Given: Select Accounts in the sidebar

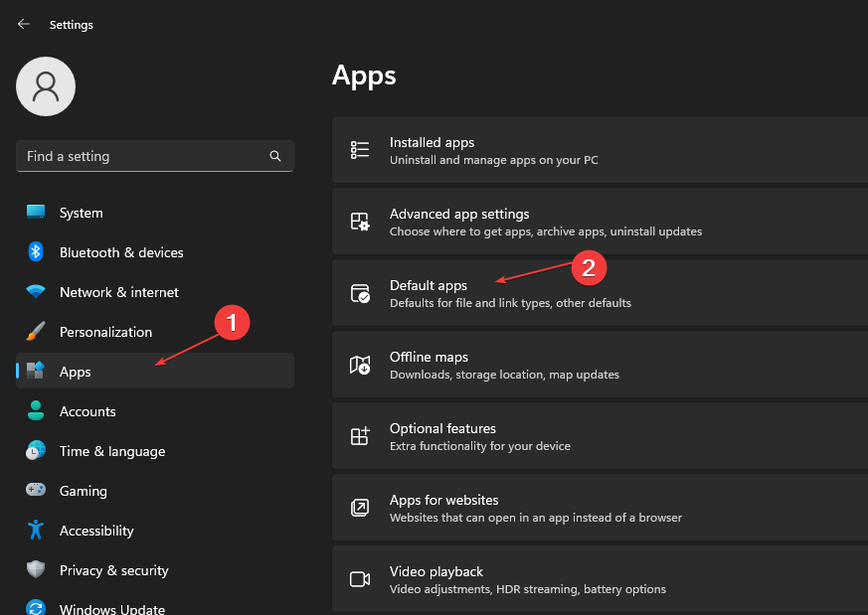Looking at the screenshot, I should tap(86, 410).
